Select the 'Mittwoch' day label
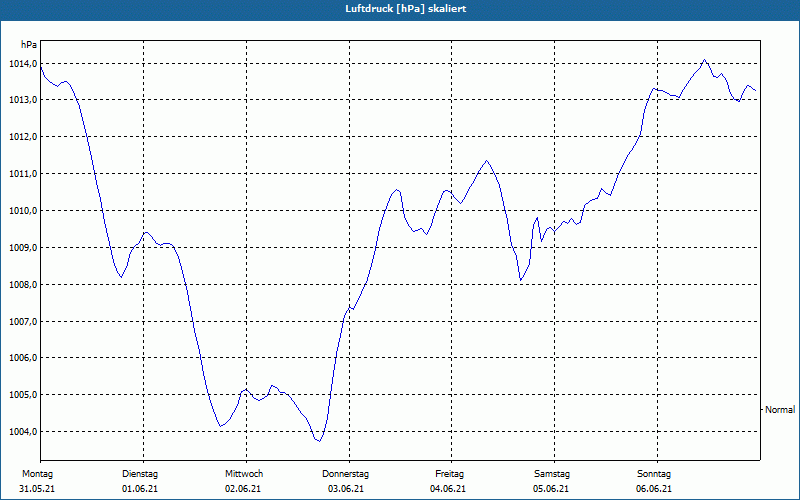Viewport: 800px width, 500px height. [x=244, y=474]
